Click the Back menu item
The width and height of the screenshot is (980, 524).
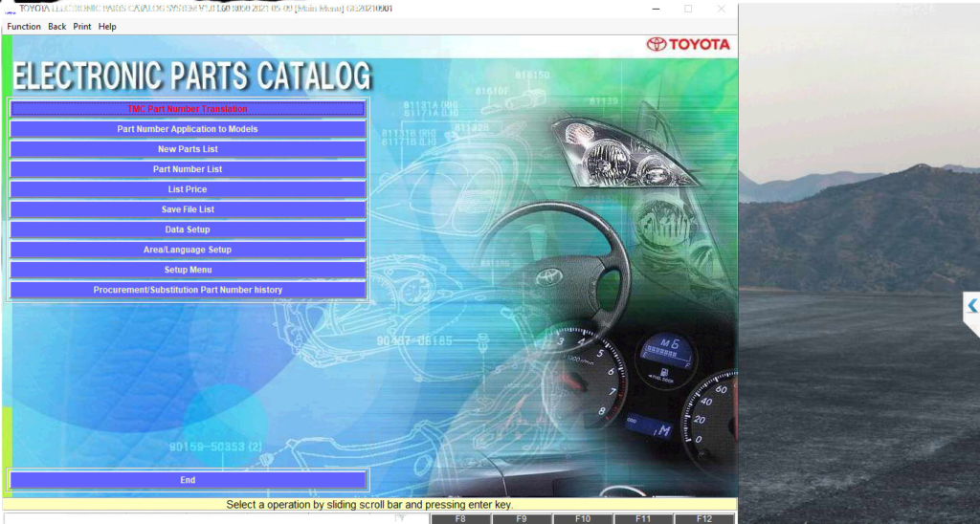[x=56, y=27]
